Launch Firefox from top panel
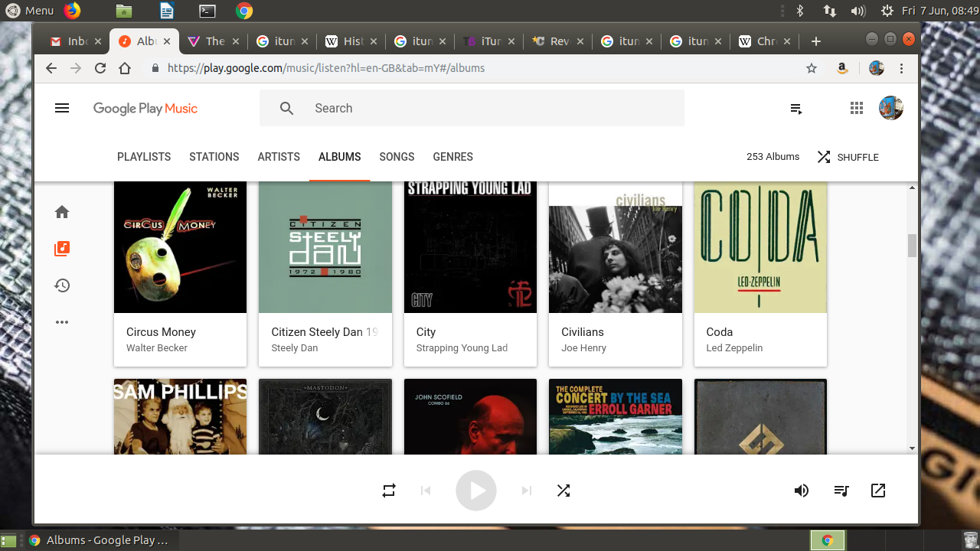The height and width of the screenshot is (551, 980). point(72,10)
